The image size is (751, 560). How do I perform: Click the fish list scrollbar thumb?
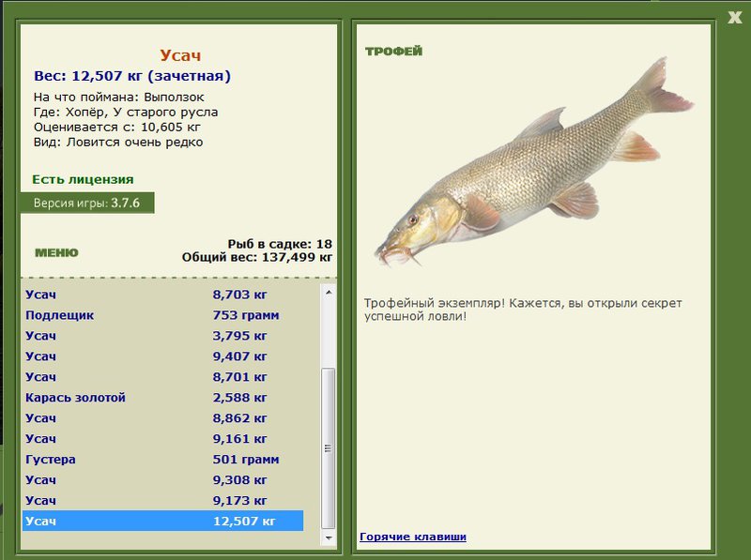tap(329, 448)
